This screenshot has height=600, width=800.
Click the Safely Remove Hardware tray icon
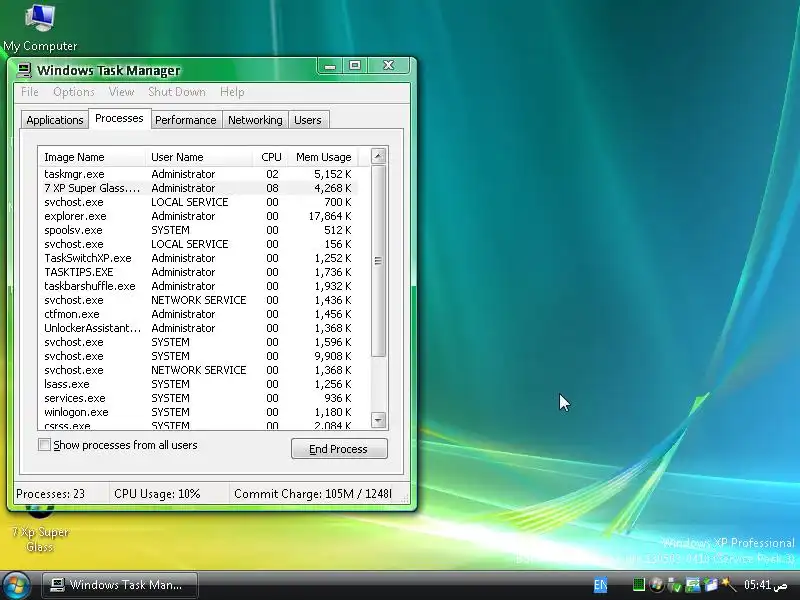(x=674, y=585)
